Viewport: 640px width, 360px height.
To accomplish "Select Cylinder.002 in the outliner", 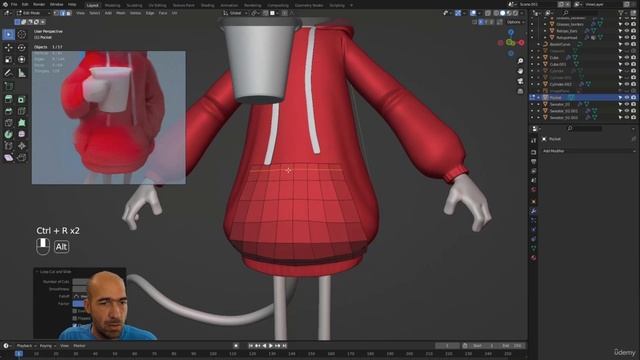I will point(560,84).
